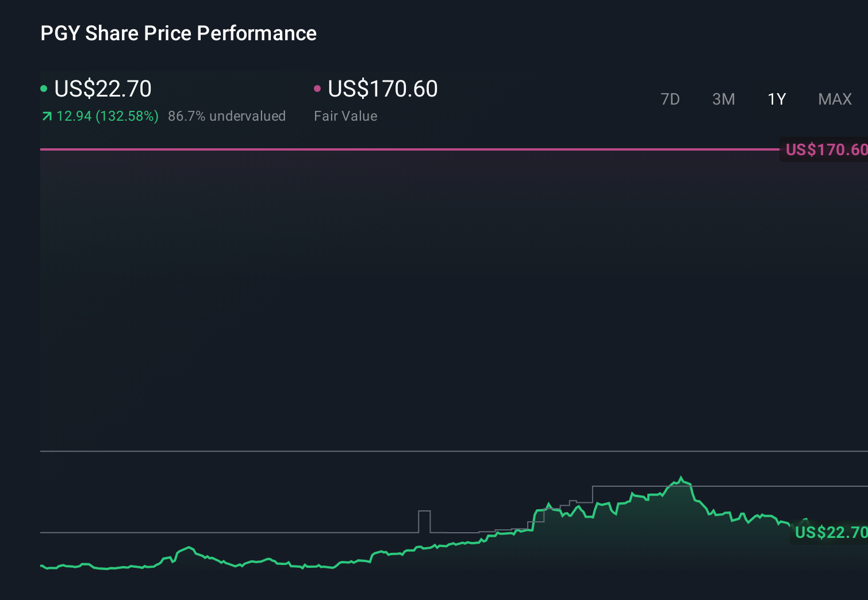The height and width of the screenshot is (600, 868).
Task: Click the 86.7% undervalued text
Action: click(x=226, y=116)
